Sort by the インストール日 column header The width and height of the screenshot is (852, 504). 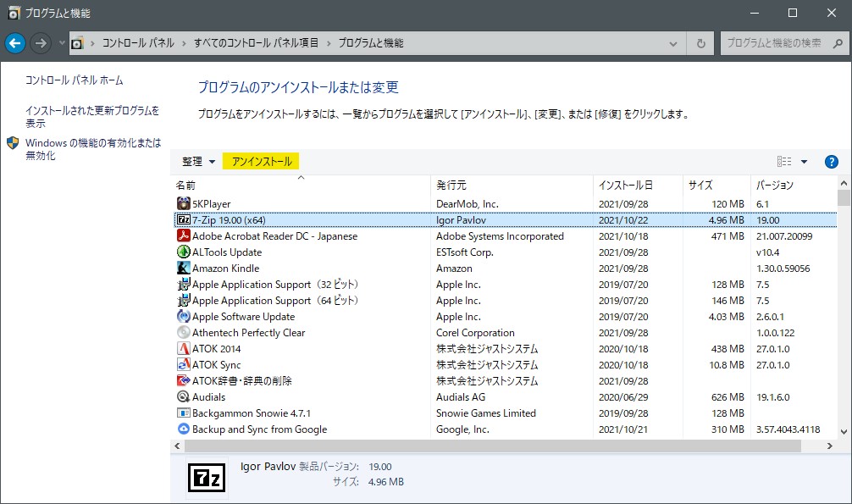(x=638, y=185)
